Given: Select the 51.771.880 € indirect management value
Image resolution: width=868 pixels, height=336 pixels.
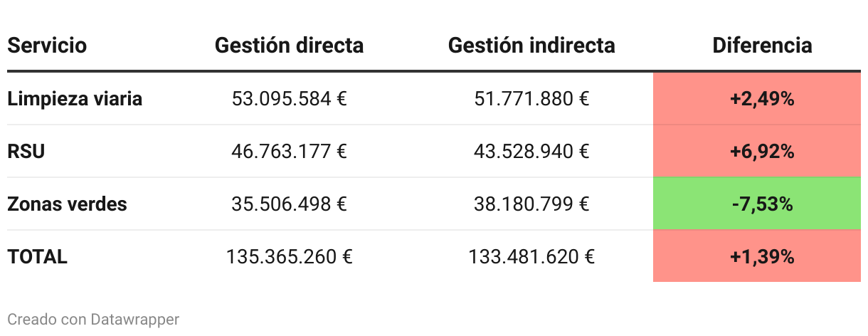Looking at the screenshot, I should pos(531,99).
